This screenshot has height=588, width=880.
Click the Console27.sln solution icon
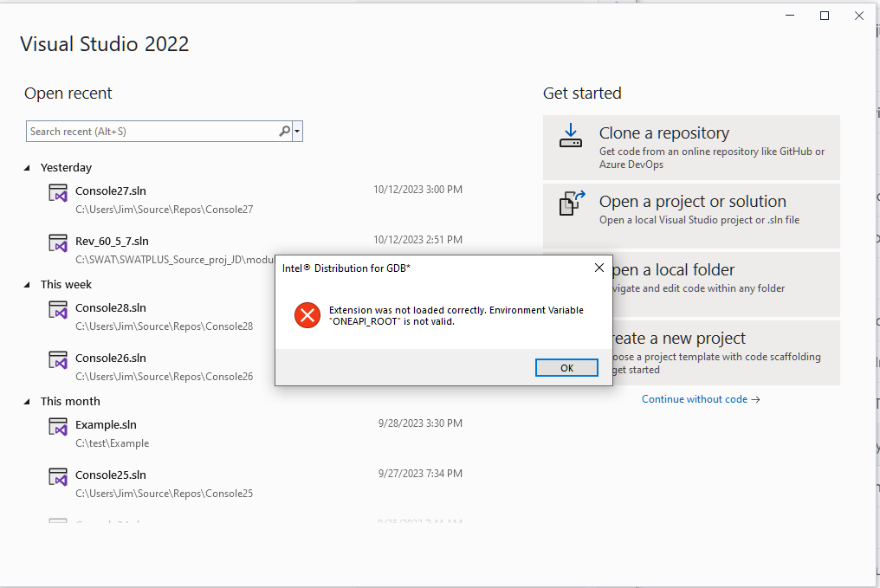57,193
